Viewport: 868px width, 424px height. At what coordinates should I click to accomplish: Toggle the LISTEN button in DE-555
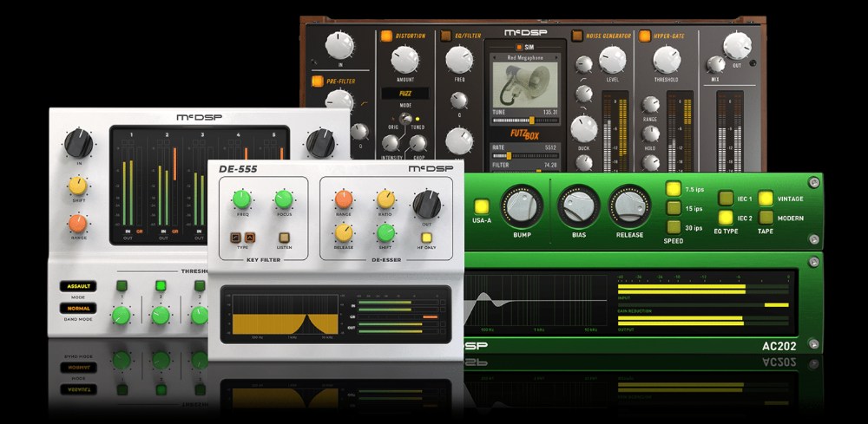click(x=284, y=238)
